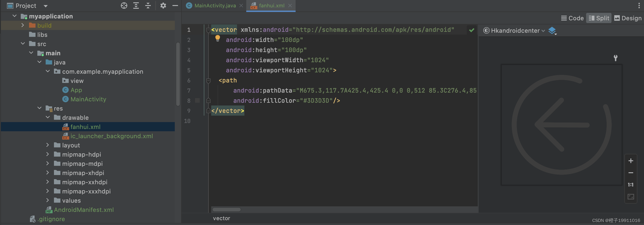Click the closing </vector> tag
Viewport: 644px width, 225px height.
coord(228,111)
